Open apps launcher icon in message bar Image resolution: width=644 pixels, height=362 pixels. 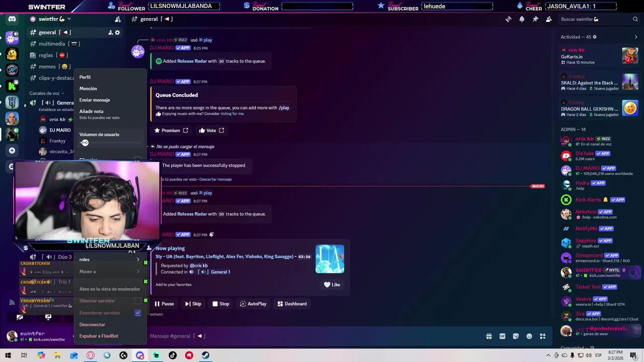click(x=542, y=336)
